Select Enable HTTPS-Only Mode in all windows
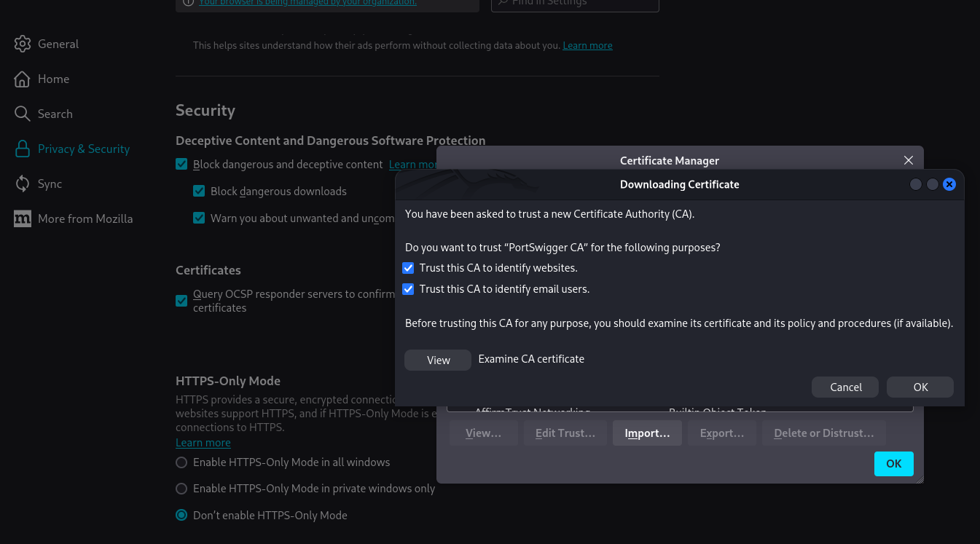 [181, 462]
